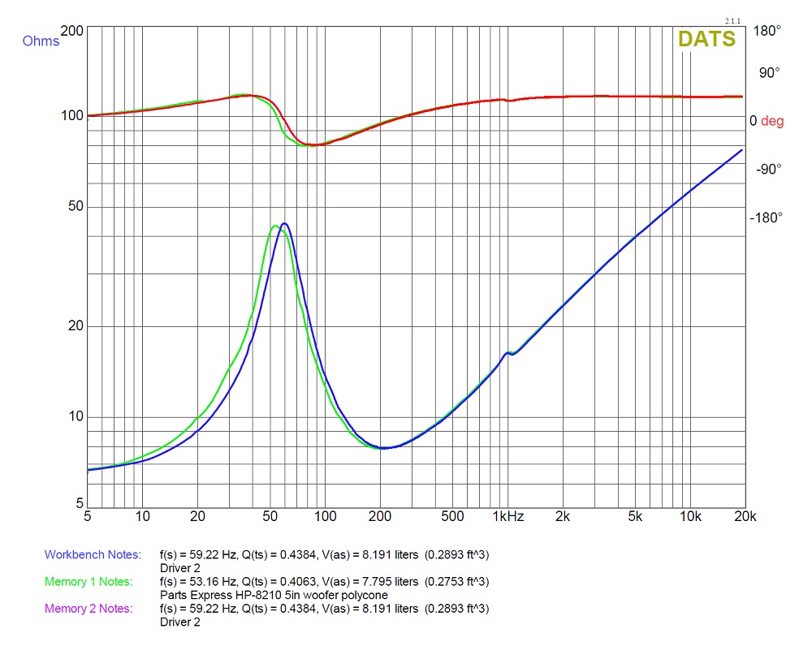
Task: Click the 180° phase axis label
Action: click(767, 31)
